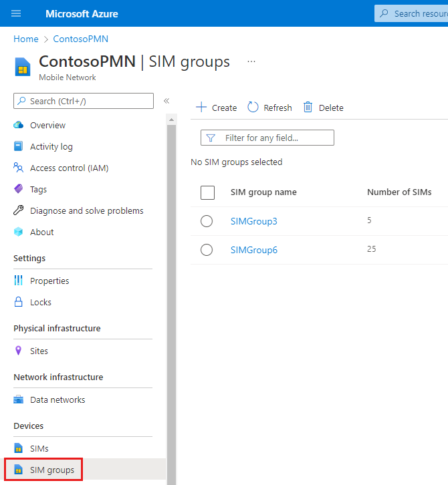Open Overview menu item

click(x=47, y=126)
